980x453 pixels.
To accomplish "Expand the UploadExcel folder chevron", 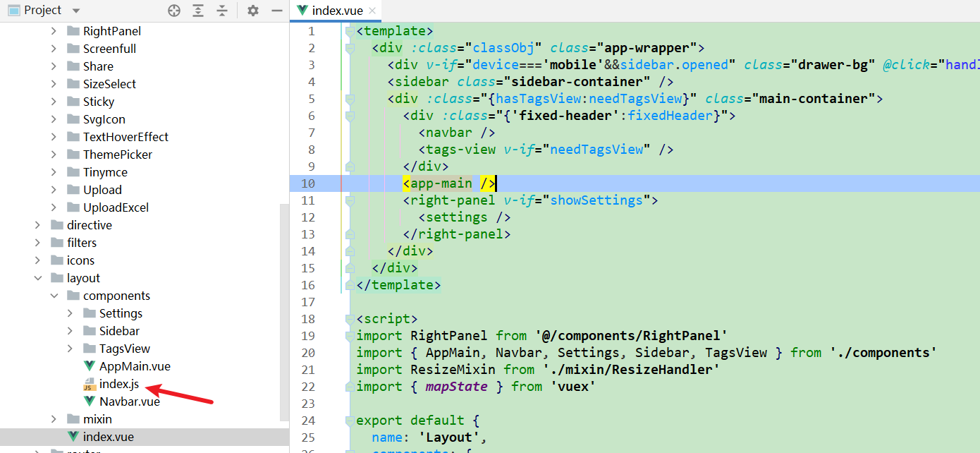I will coord(54,207).
